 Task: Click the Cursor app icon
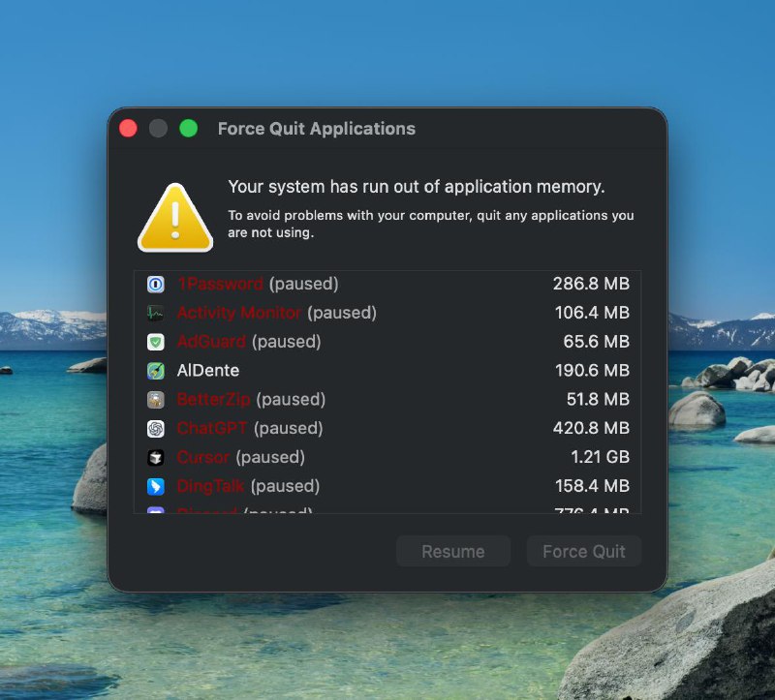155,457
